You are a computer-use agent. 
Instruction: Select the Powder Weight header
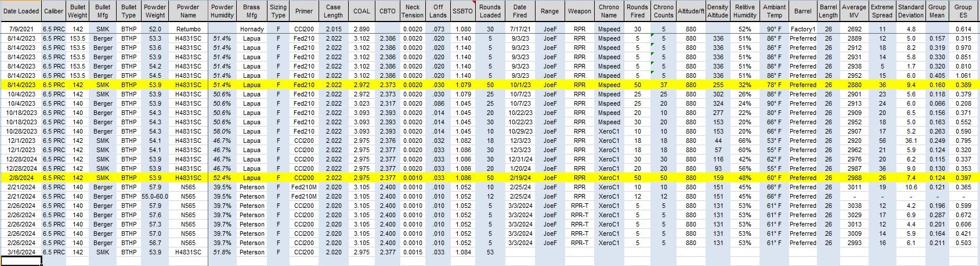pos(155,11)
